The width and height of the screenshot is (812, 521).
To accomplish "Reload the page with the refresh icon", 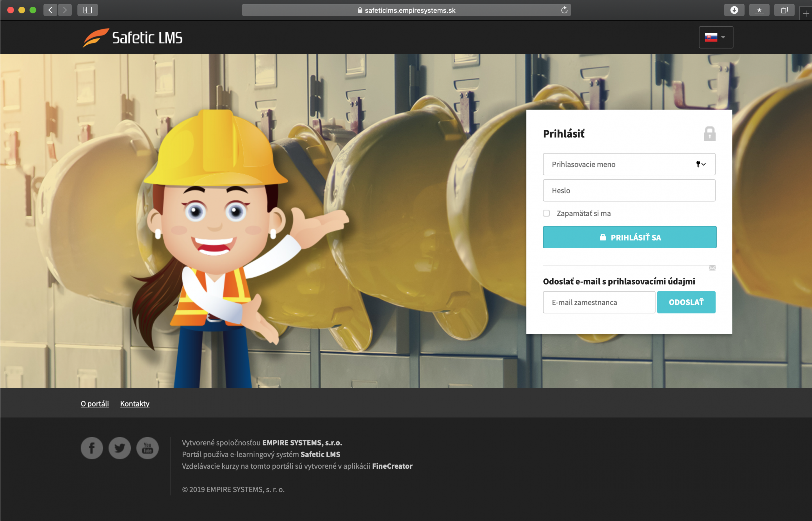I will (x=564, y=10).
